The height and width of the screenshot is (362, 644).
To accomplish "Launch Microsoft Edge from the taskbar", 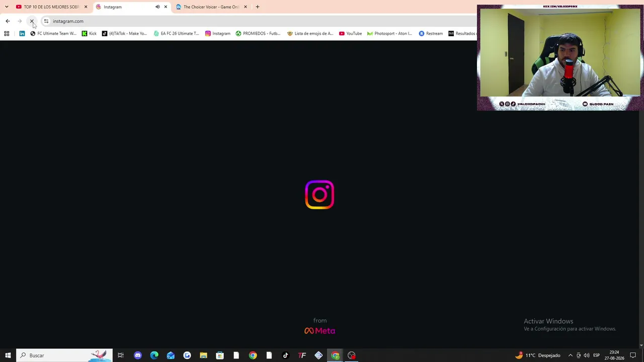I will tap(154, 355).
